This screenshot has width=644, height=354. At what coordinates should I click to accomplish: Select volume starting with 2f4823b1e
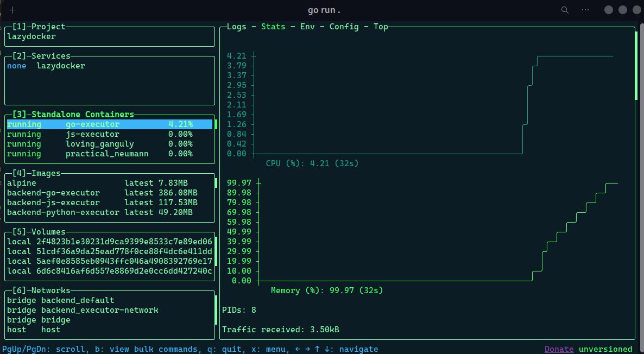tap(110, 242)
